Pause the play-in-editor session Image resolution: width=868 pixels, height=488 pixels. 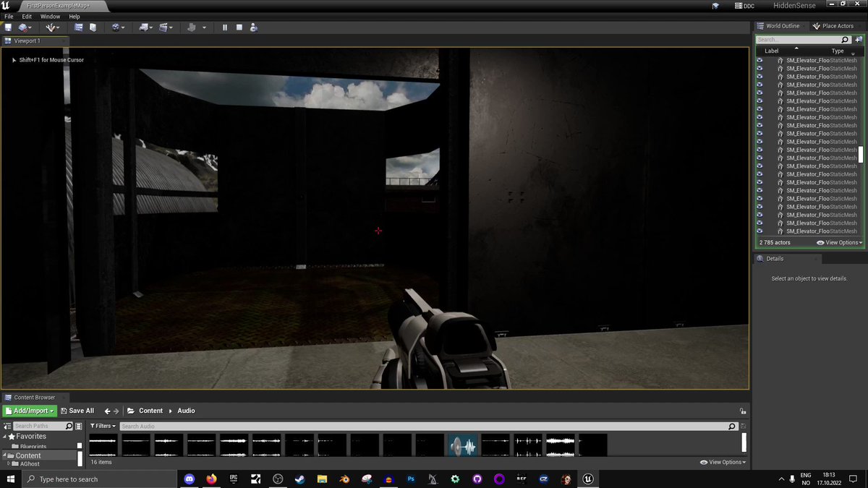click(x=226, y=27)
